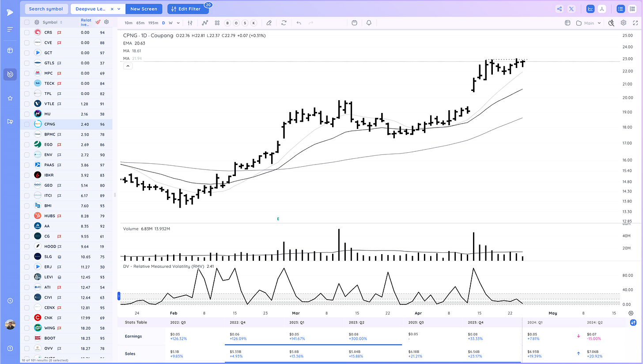Viewport: 643px width, 364px height.
Task: Open the favorites star sidebar icon
Action: point(10,98)
